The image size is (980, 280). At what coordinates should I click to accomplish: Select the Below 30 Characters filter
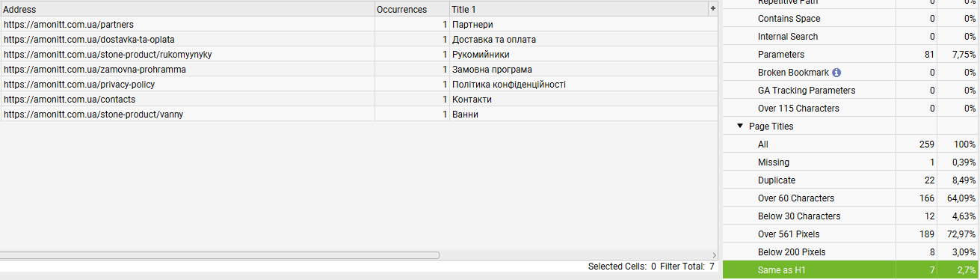coord(851,216)
